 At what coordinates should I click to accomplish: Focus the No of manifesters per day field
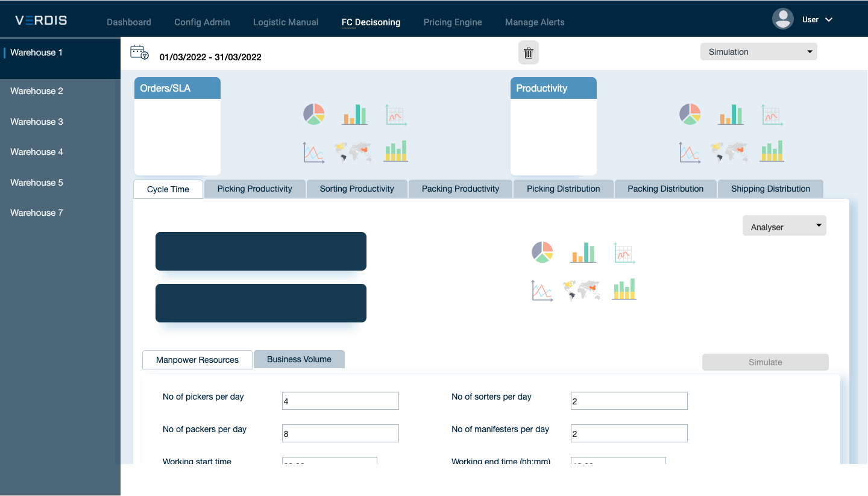(629, 433)
